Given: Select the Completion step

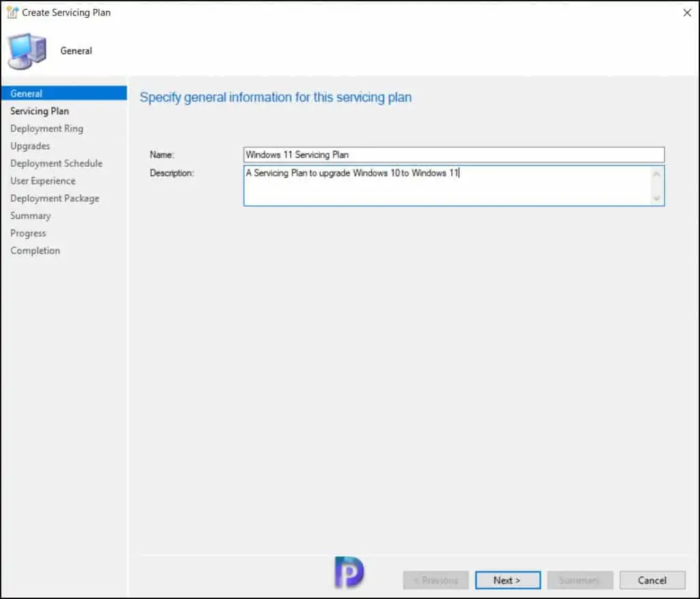Looking at the screenshot, I should tap(35, 250).
